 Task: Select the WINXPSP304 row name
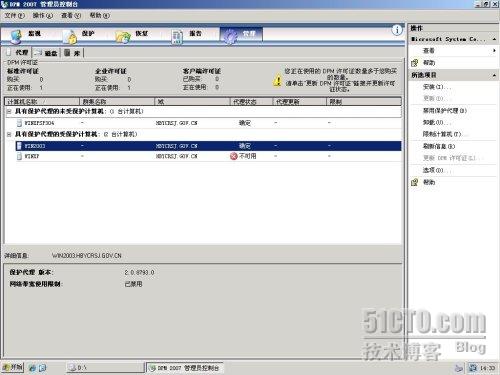pyautogui.click(x=39, y=123)
